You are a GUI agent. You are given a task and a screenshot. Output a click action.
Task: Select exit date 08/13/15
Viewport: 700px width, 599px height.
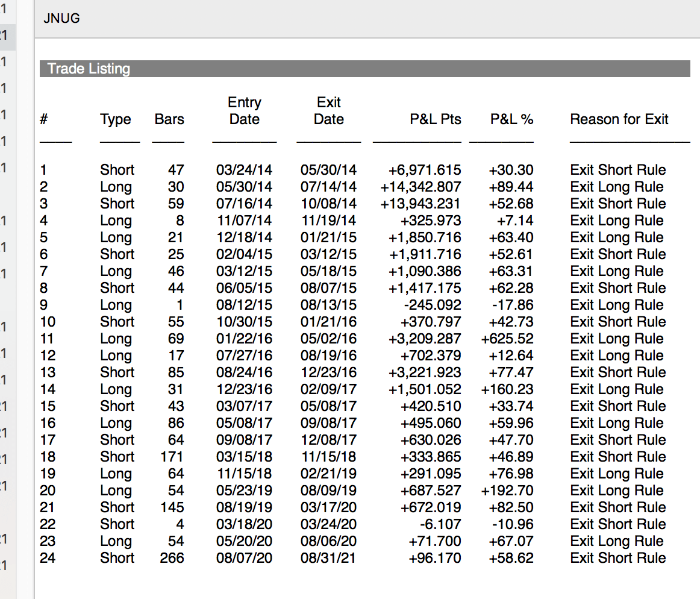[328, 305]
